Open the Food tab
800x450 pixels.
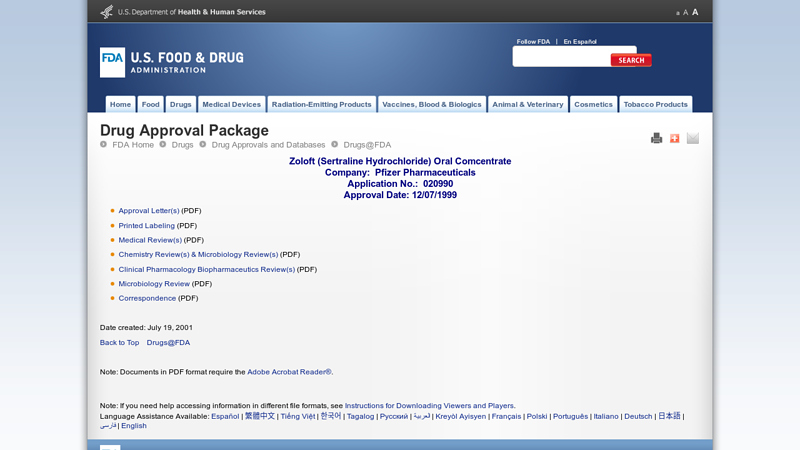tap(151, 104)
